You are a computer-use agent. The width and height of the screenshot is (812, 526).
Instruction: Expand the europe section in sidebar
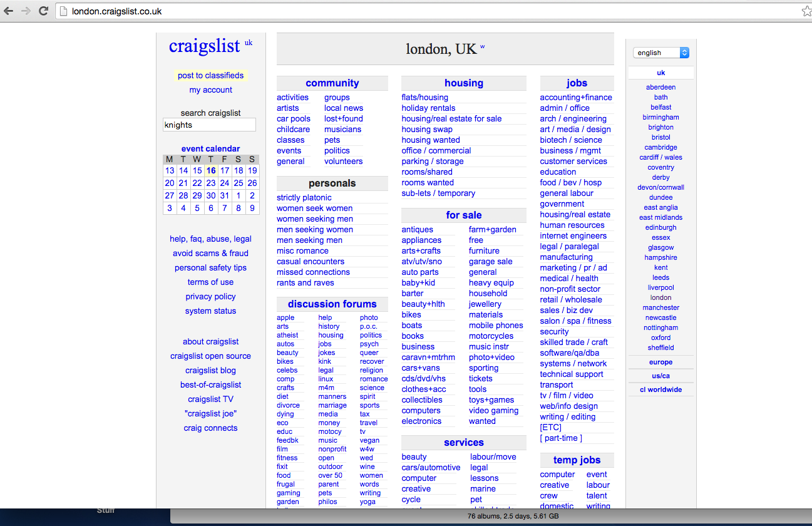pos(660,362)
